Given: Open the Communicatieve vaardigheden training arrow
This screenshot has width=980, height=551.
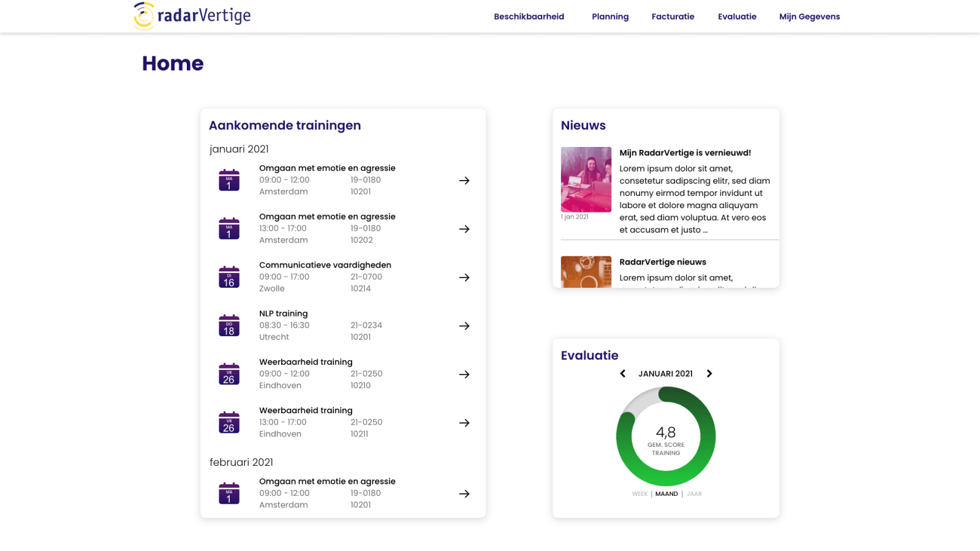Looking at the screenshot, I should pos(464,277).
